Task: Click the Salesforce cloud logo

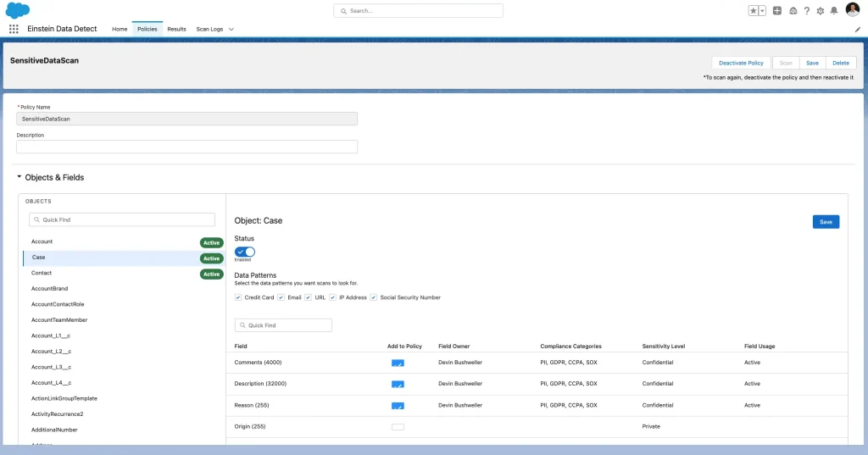Action: [18, 10]
